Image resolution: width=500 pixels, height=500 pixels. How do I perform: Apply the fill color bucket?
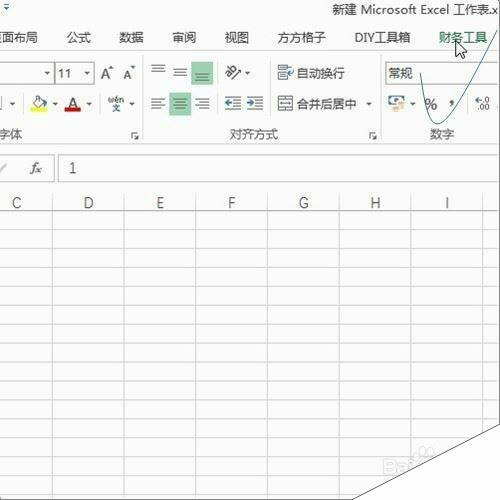pyautogui.click(x=39, y=104)
